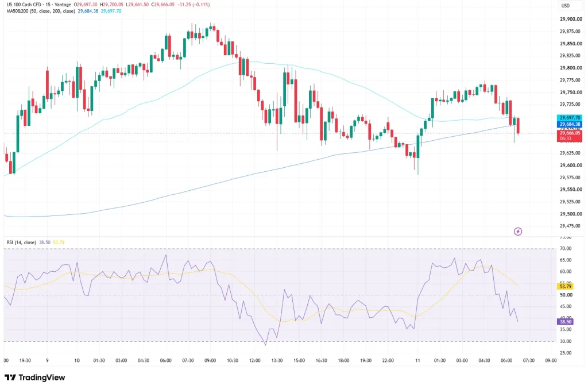Click the RSI legend value 38.50
This screenshot has height=389, width=588.
(x=45, y=242)
